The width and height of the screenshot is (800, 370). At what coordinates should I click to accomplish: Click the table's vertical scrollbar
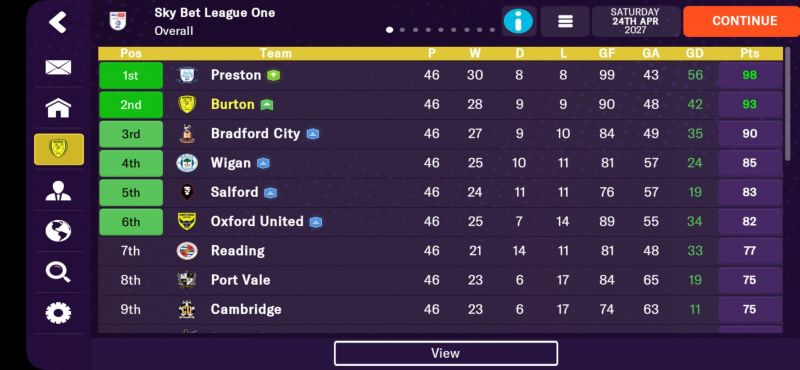[789, 107]
